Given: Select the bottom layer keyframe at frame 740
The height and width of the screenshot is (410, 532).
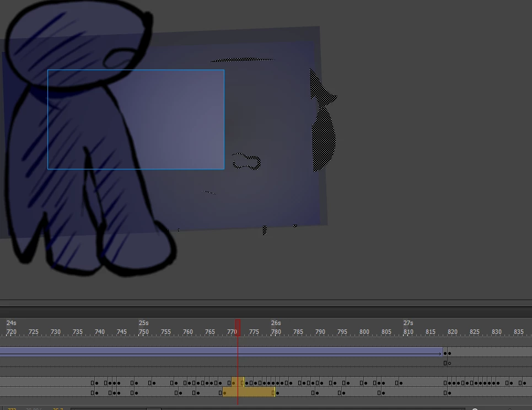Looking at the screenshot, I should point(97,393).
